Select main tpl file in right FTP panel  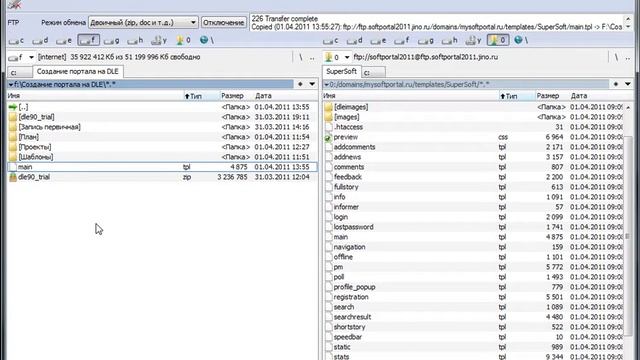click(x=473, y=237)
